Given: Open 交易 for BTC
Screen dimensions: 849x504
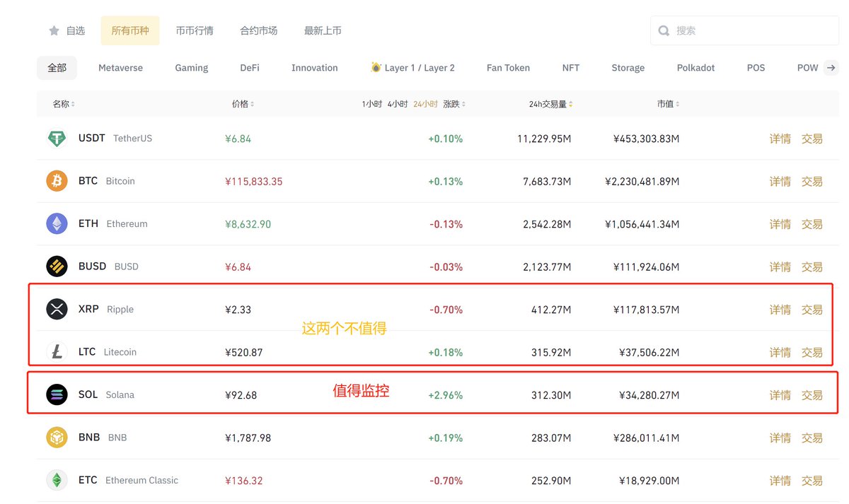Looking at the screenshot, I should (x=812, y=182).
